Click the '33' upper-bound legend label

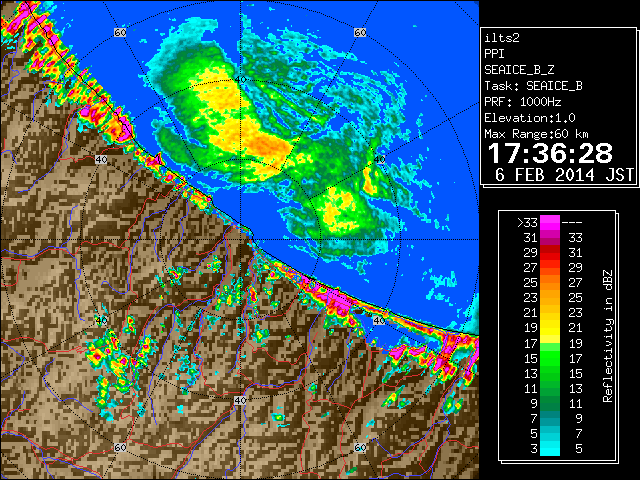click(575, 238)
